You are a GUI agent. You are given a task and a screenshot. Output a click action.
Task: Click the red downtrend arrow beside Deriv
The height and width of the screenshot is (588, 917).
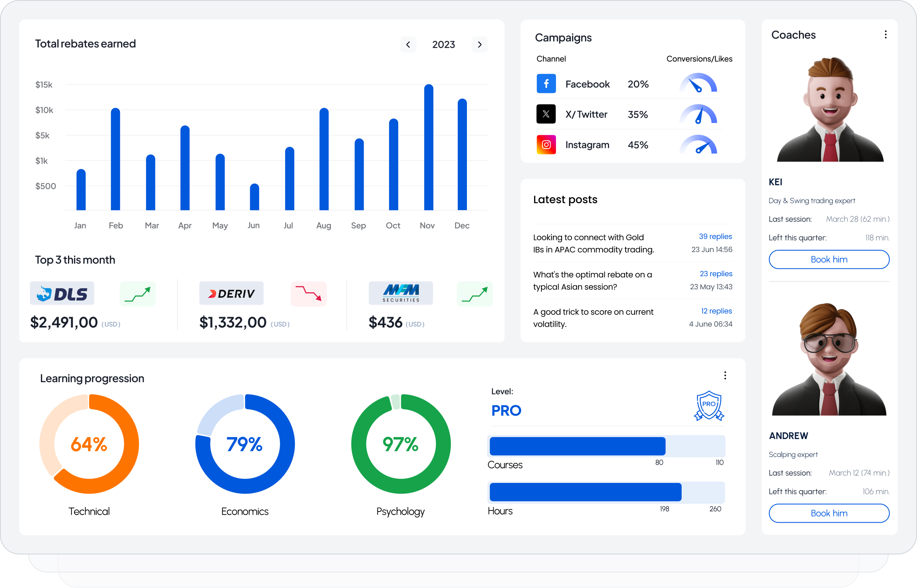click(x=308, y=293)
